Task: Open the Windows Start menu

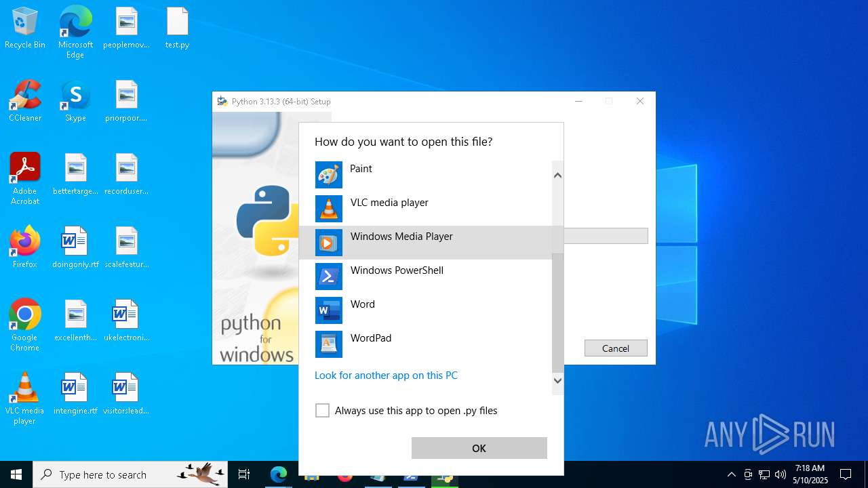Action: point(16,474)
